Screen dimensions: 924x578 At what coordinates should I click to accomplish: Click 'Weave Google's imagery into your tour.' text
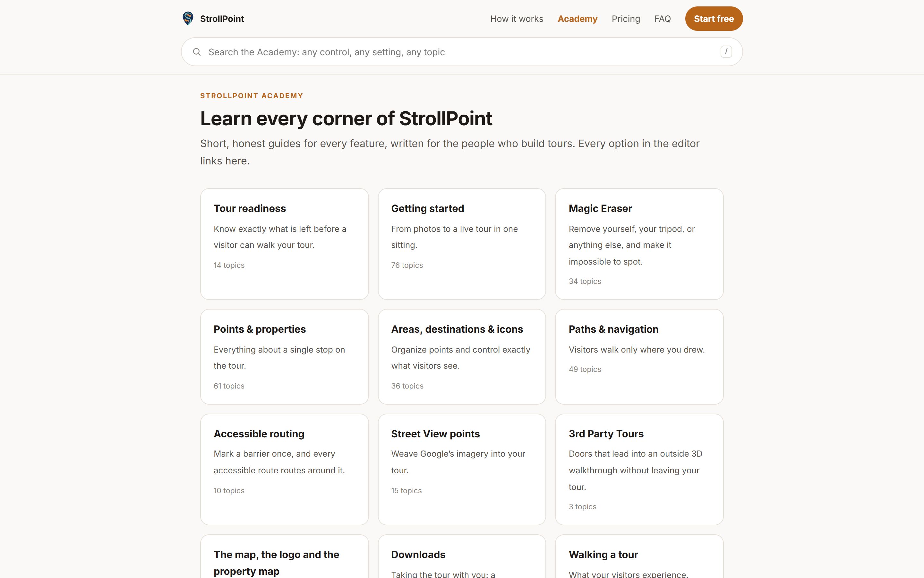pos(458,462)
